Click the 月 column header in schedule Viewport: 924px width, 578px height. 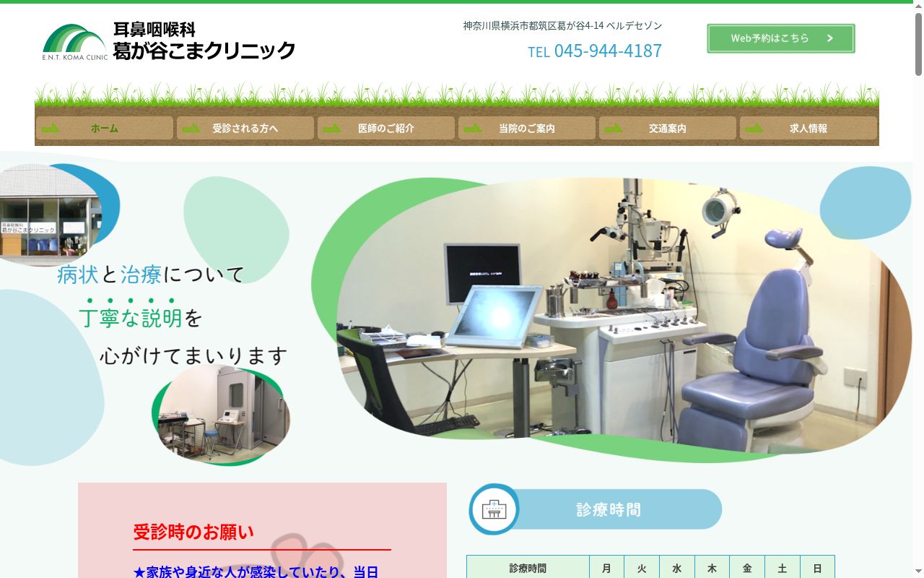pyautogui.click(x=606, y=569)
